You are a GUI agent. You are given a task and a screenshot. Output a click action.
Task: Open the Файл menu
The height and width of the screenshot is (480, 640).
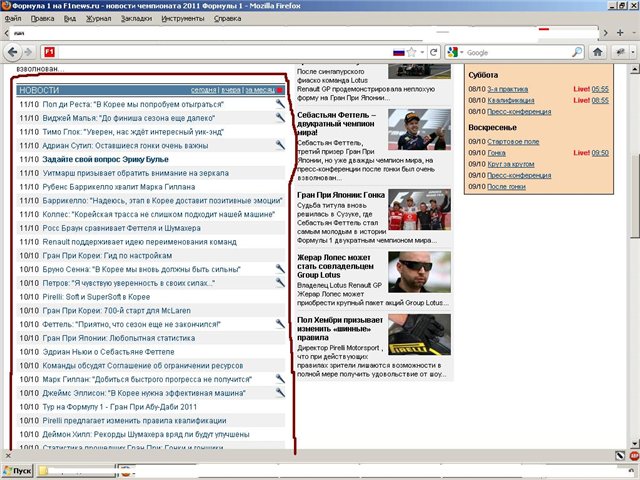13,18
